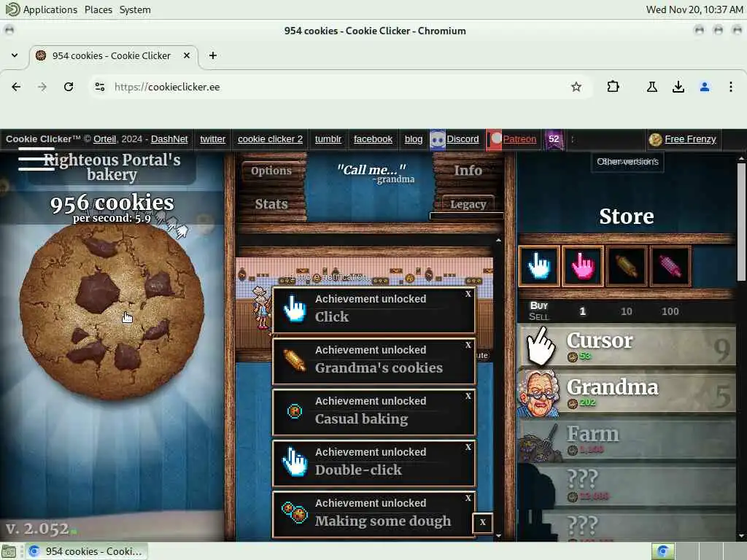Viewport: 747px width, 560px height.
Task: Open the Places menu
Action: point(98,9)
